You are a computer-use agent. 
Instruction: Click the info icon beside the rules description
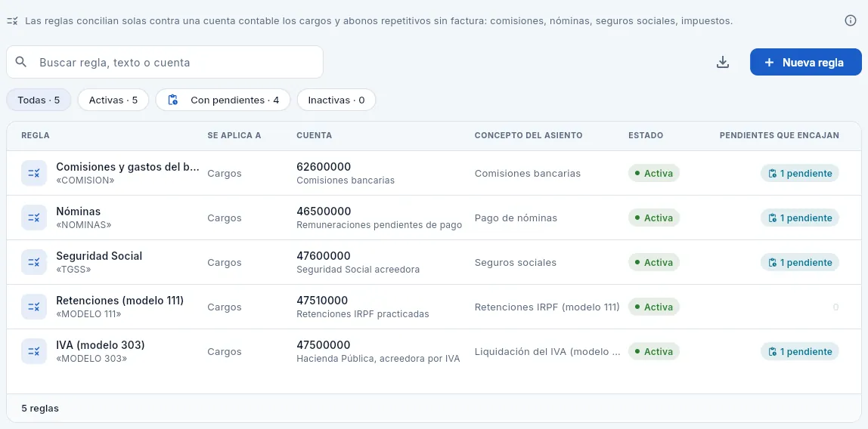point(851,20)
